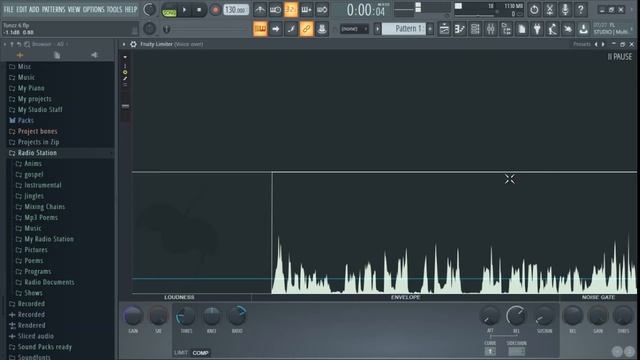Image resolution: width=640 pixels, height=360 pixels.
Task: Open the snap selector showing (none)
Action: pyautogui.click(x=354, y=29)
